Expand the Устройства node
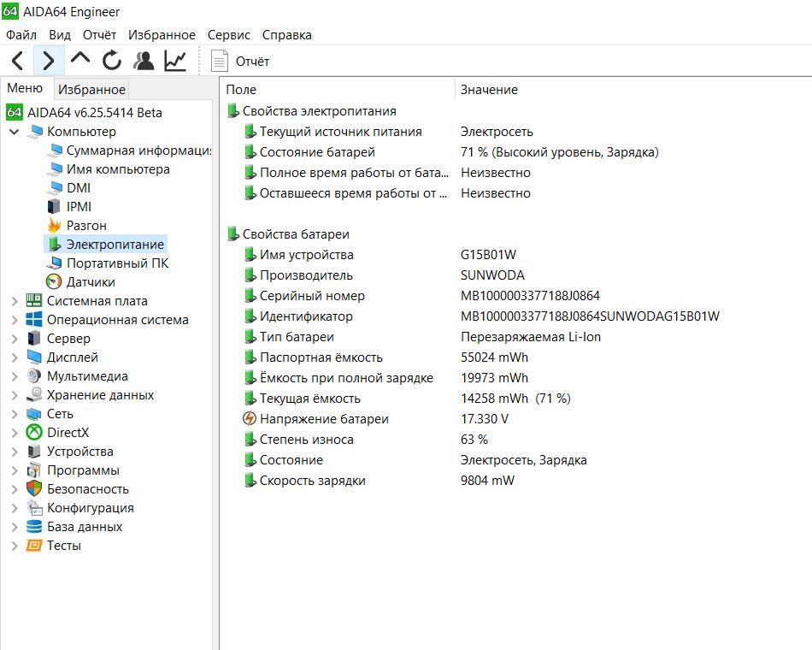Screen dimensions: 812x650 tap(15, 452)
